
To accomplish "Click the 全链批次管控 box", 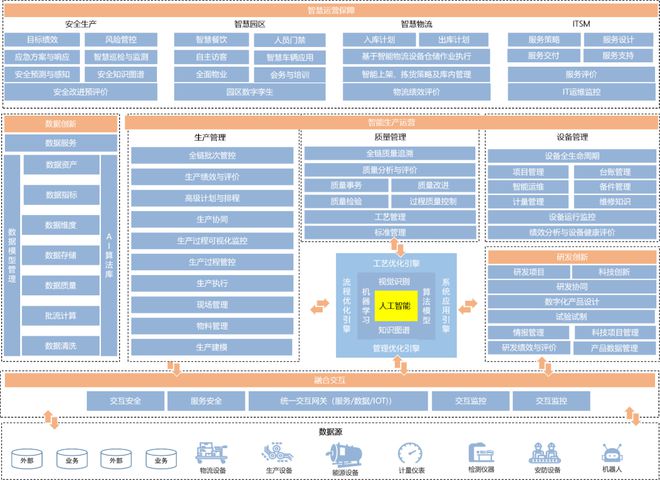I will coord(212,155).
